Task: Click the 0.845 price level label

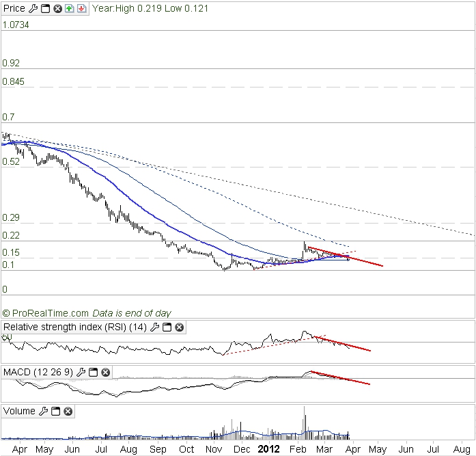Action: coord(14,82)
